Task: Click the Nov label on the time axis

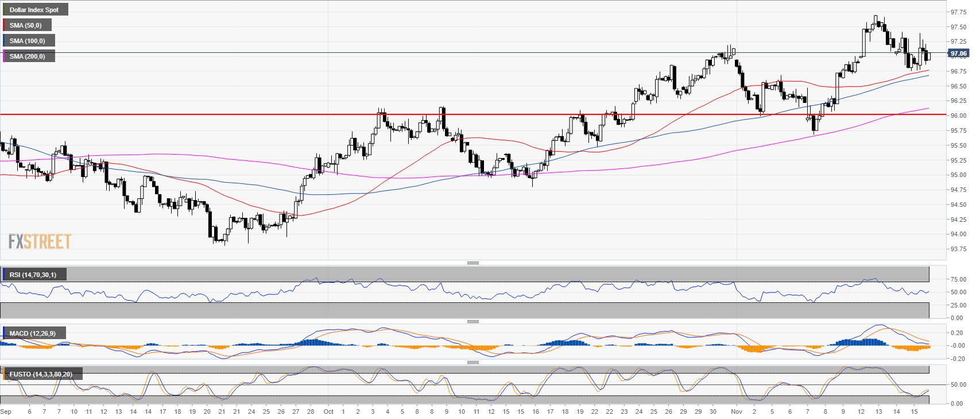Action: 737,412
